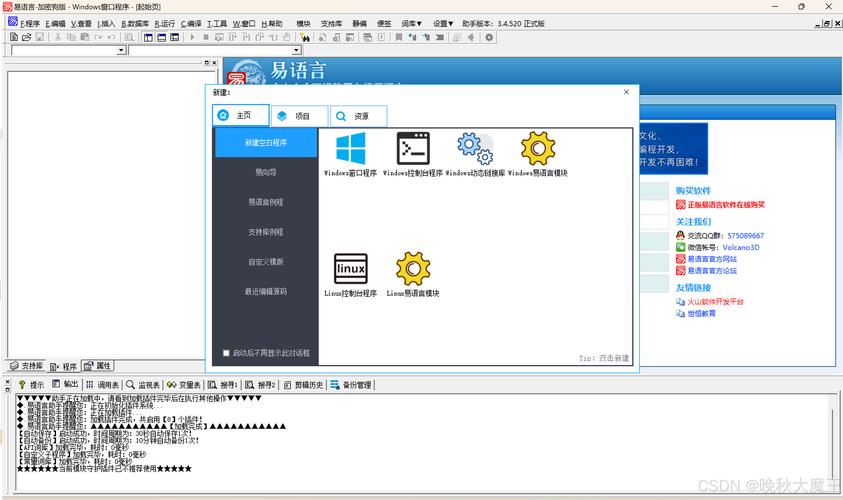
Task: Open 支持库例程 in the sidebar
Action: [266, 232]
